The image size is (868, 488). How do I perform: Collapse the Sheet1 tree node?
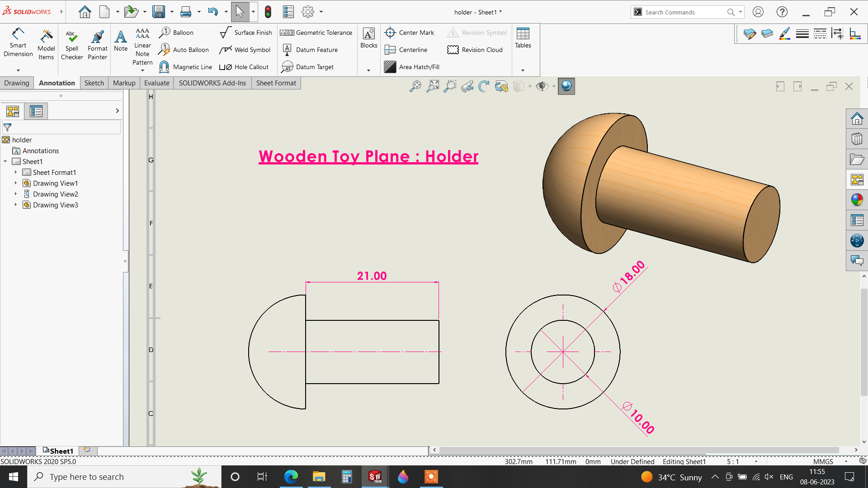pos(5,161)
